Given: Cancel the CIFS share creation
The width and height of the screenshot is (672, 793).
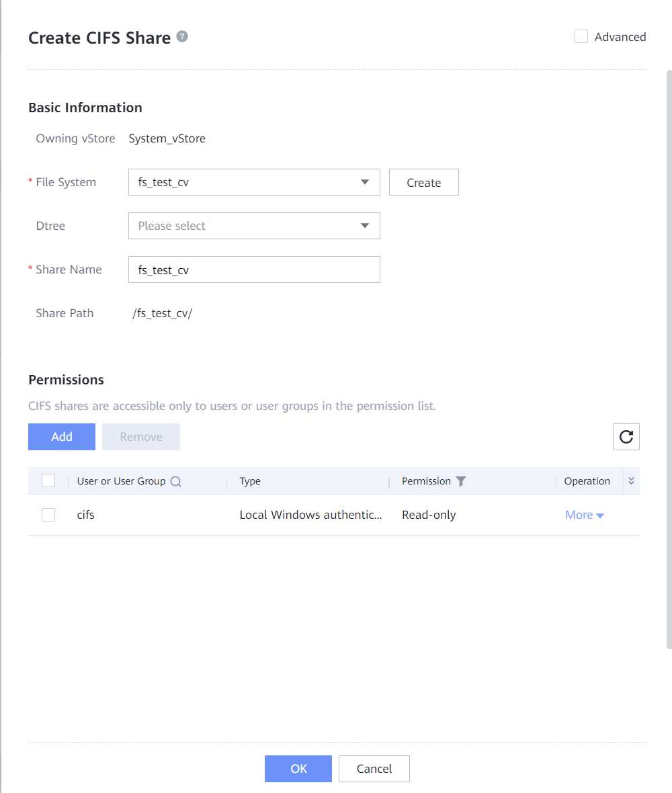Looking at the screenshot, I should click(374, 769).
